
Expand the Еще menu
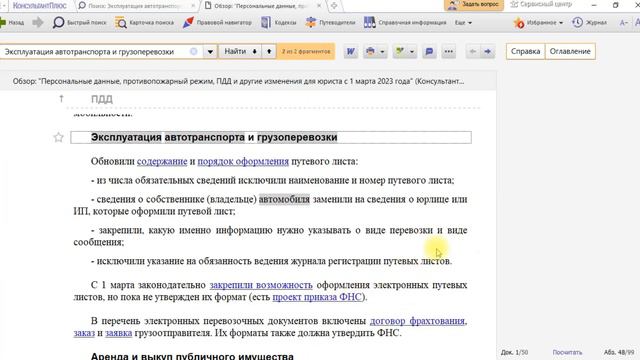click(463, 22)
